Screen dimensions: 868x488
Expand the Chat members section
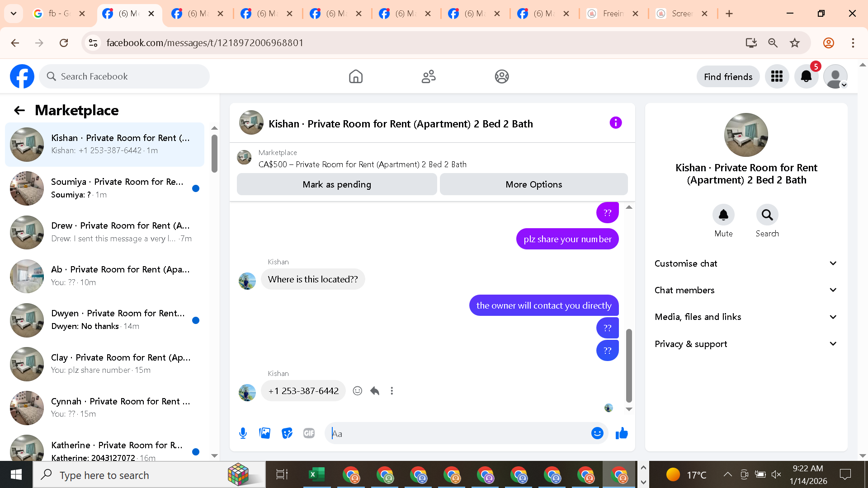(x=745, y=290)
